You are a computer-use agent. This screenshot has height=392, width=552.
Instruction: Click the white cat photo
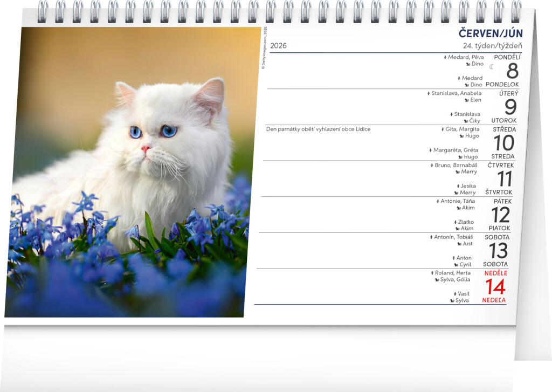point(132,173)
